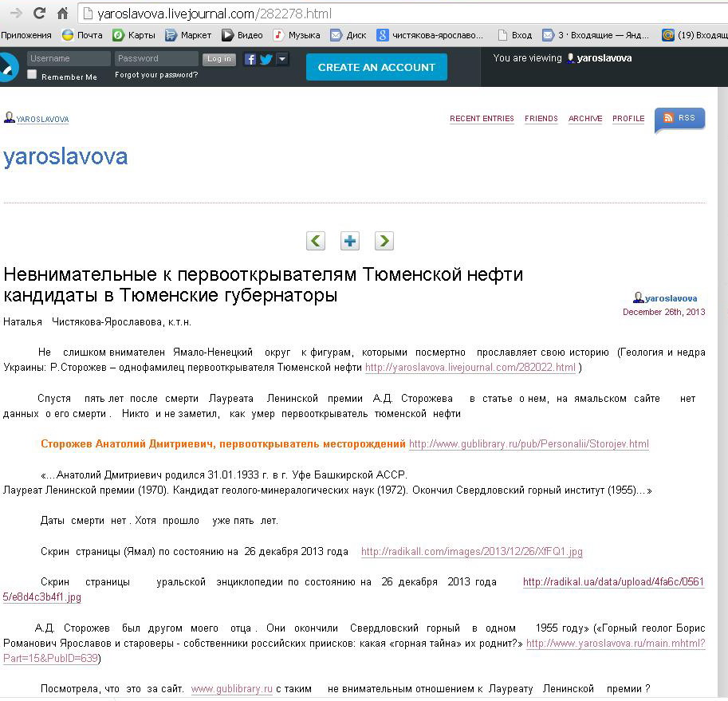Image resolution: width=728 pixels, height=701 pixels.
Task: Open the Маркет bookmark
Action: [188, 35]
